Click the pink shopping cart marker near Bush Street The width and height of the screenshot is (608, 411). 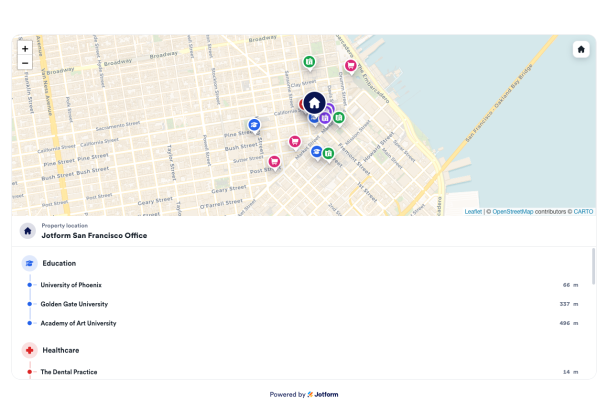(x=295, y=142)
